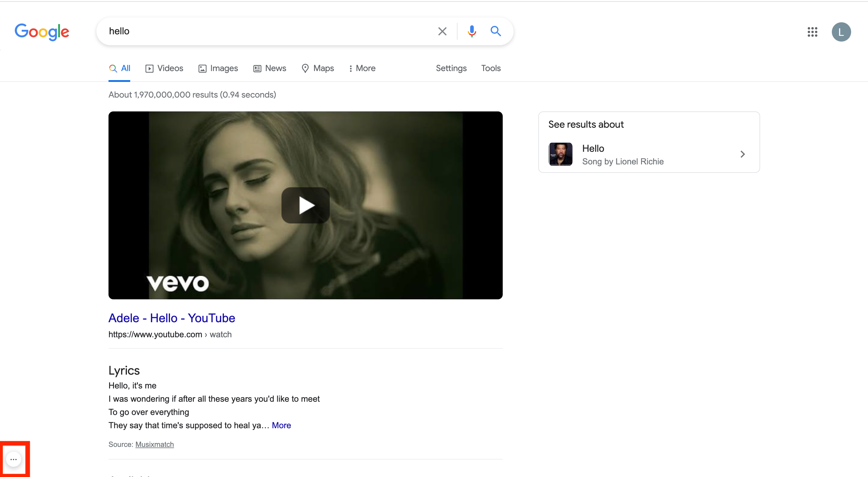Open the More search categories menu
868x477 pixels.
(362, 68)
